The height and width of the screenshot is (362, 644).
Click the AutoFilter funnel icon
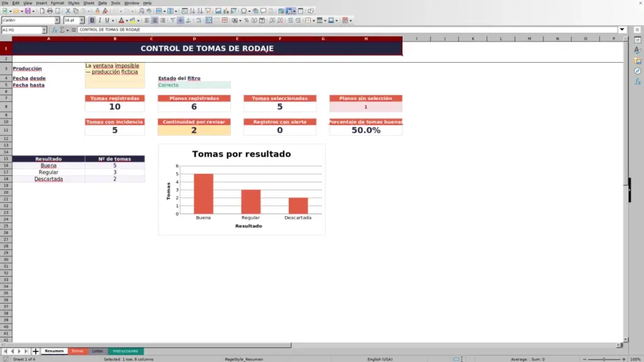208,11
